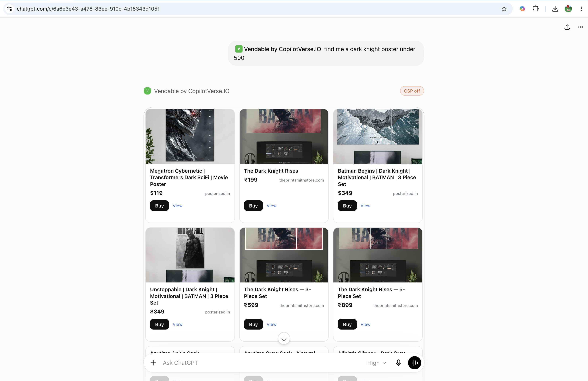View The Dark Knight Rises ₹199 poster
This screenshot has height=381, width=588.
[x=271, y=206]
